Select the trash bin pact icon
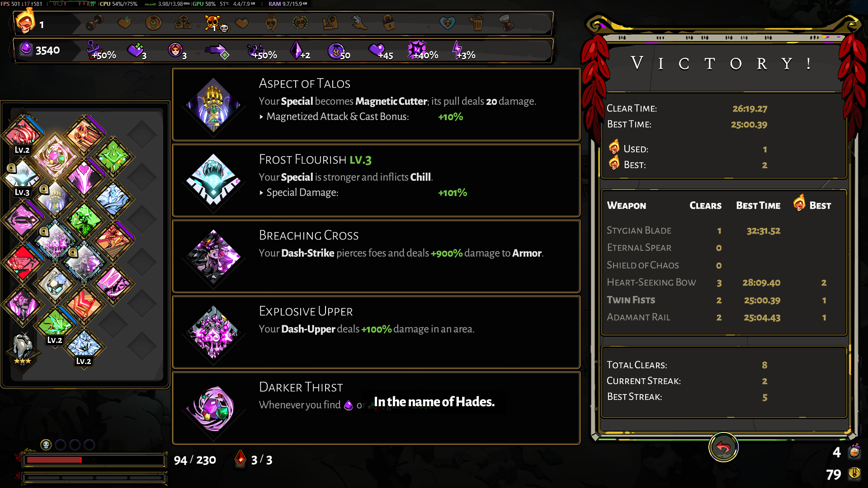Screen dimensions: 868x488 (476, 22)
